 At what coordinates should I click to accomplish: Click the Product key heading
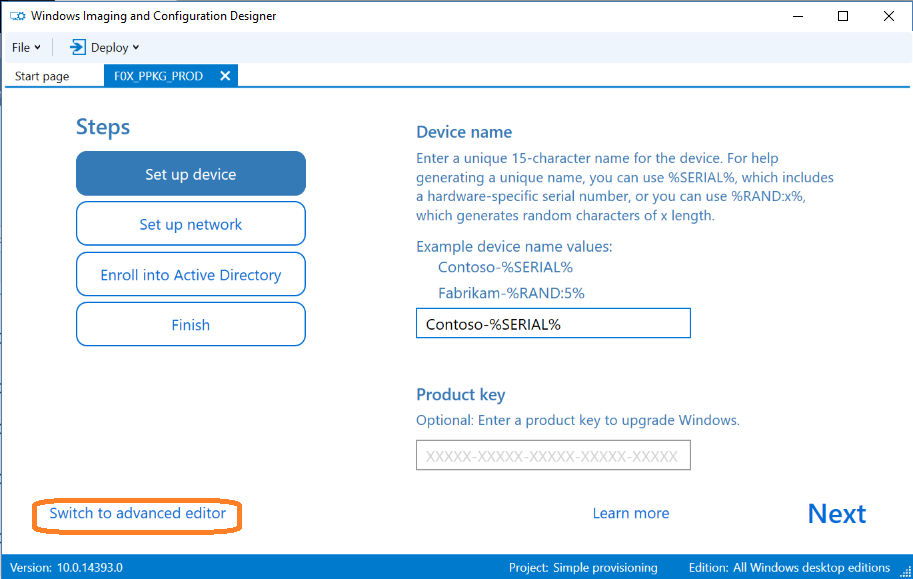pyautogui.click(x=461, y=395)
